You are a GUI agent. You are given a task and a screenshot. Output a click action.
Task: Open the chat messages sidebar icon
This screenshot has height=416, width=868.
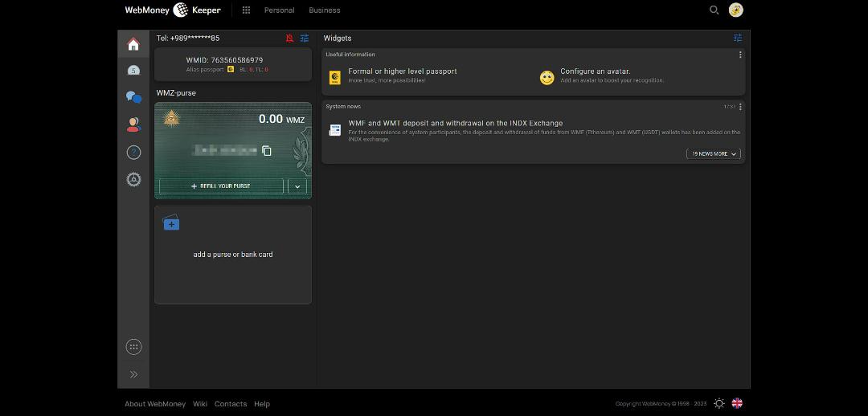click(x=133, y=97)
